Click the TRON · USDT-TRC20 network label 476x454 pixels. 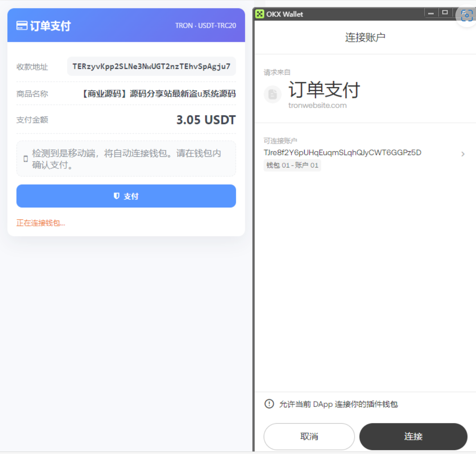click(x=205, y=25)
